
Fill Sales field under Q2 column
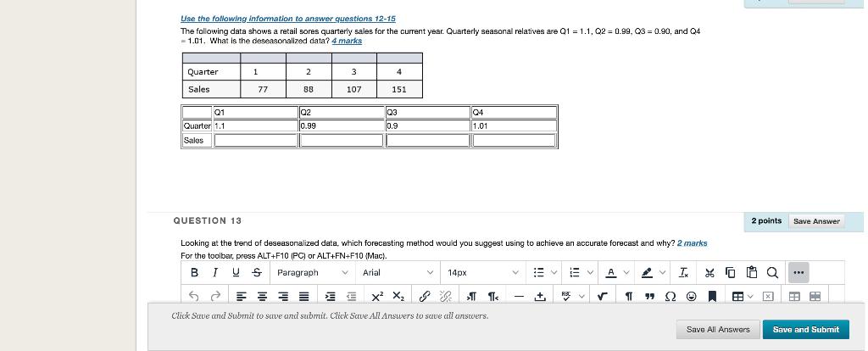(x=342, y=141)
